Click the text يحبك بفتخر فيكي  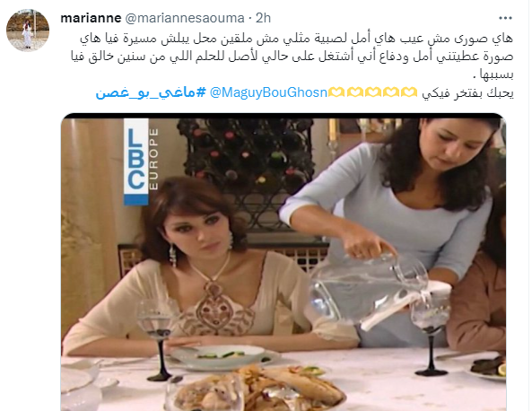(467, 92)
